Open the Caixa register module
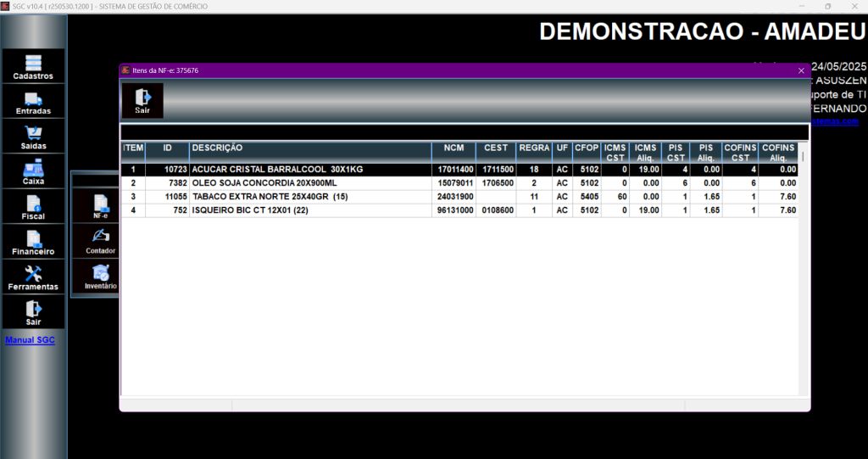The image size is (868, 459). click(33, 172)
